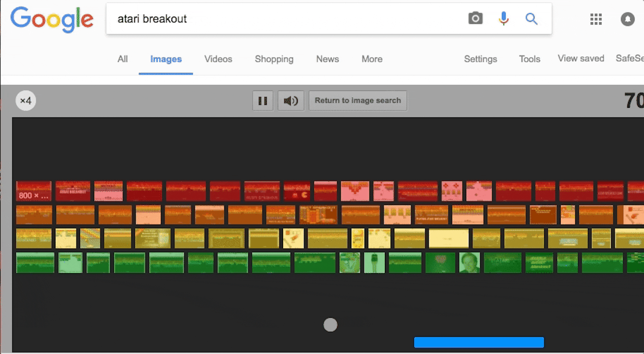The image size is (644, 354).
Task: Switch to the Videos tab
Action: tap(218, 59)
